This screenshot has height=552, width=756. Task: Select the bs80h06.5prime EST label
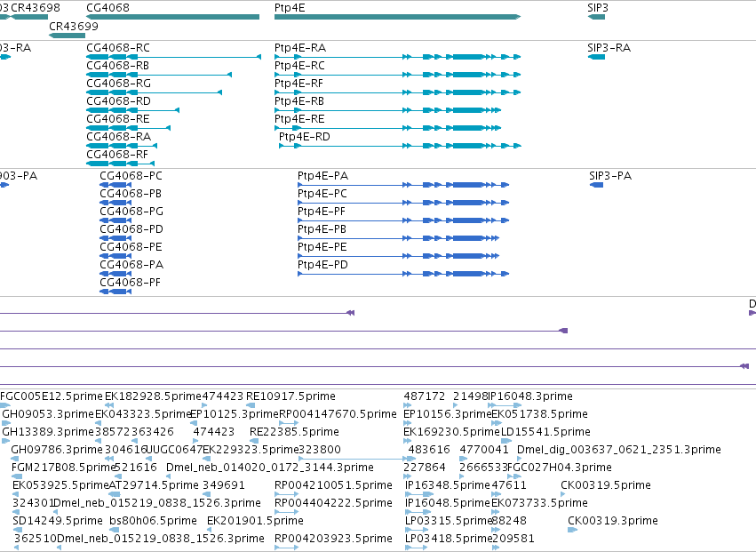[x=153, y=521]
